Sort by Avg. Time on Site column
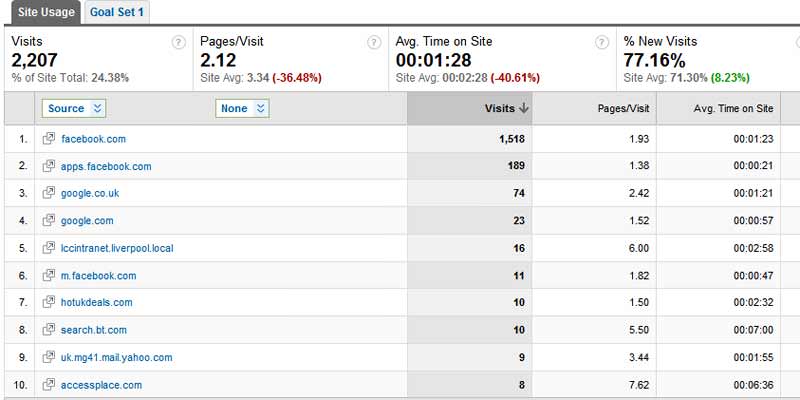Screen dimensions: 800x400 tap(733, 108)
